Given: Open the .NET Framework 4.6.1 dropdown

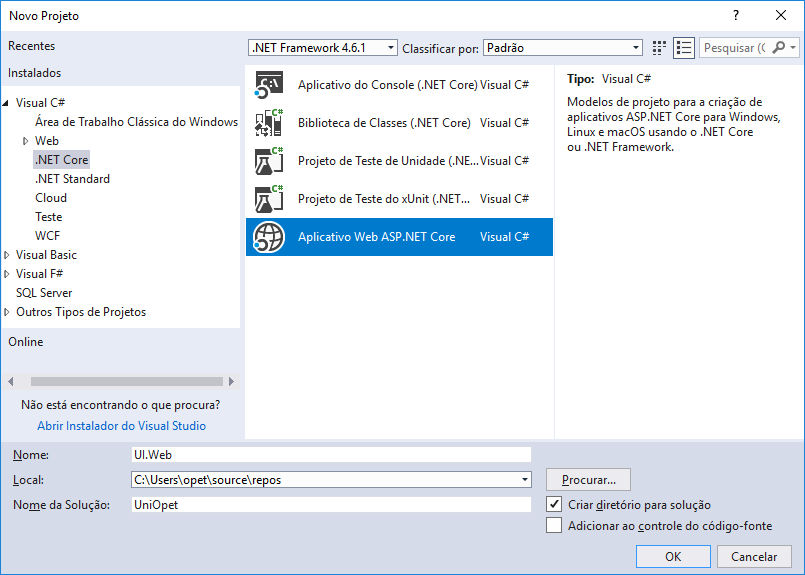Looking at the screenshot, I should 322,48.
